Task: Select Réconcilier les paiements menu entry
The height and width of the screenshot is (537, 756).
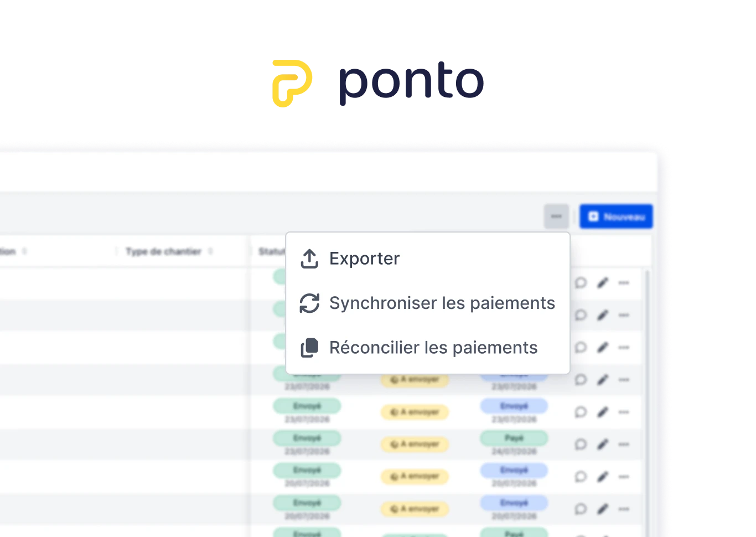Action: 428,348
